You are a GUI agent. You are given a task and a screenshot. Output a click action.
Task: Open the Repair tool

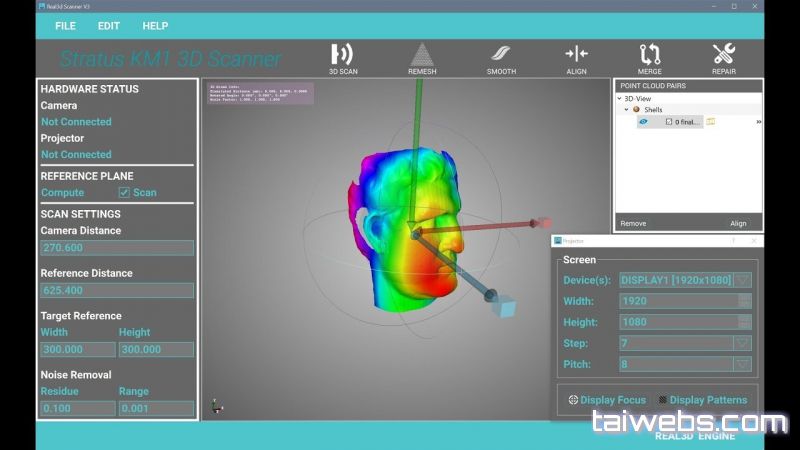[724, 55]
